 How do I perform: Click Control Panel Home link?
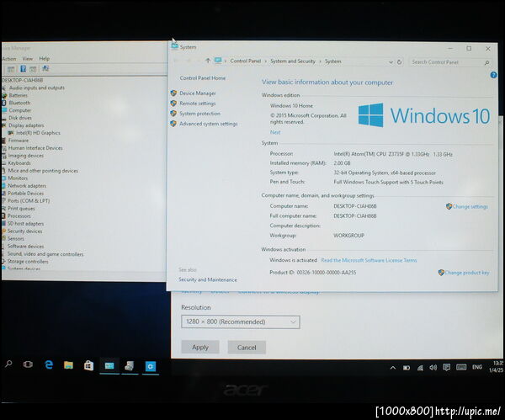[203, 78]
